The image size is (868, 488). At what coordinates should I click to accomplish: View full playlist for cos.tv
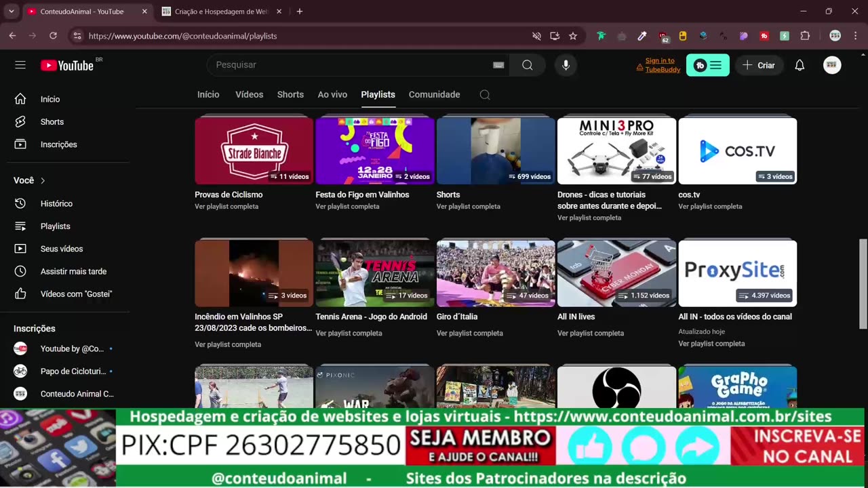710,207
